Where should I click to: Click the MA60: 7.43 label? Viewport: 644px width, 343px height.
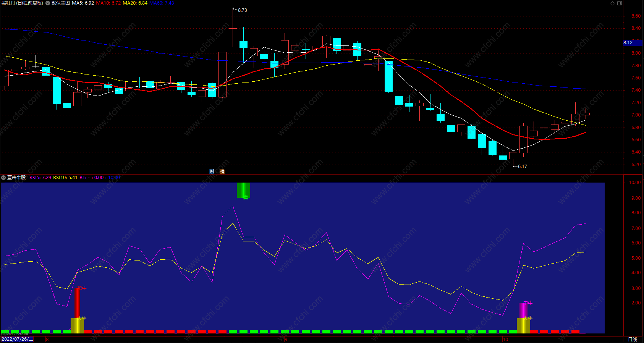click(x=162, y=3)
